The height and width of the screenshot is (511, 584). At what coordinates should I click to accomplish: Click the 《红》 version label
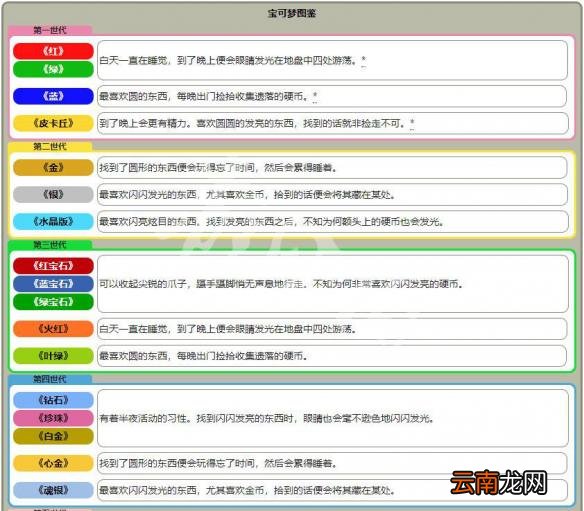[53, 51]
